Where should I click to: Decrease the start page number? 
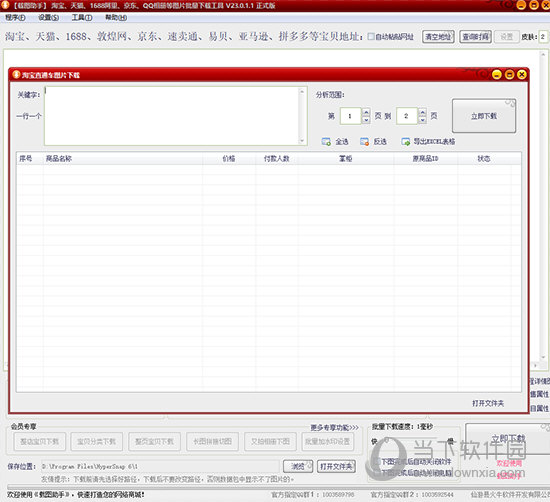click(366, 120)
